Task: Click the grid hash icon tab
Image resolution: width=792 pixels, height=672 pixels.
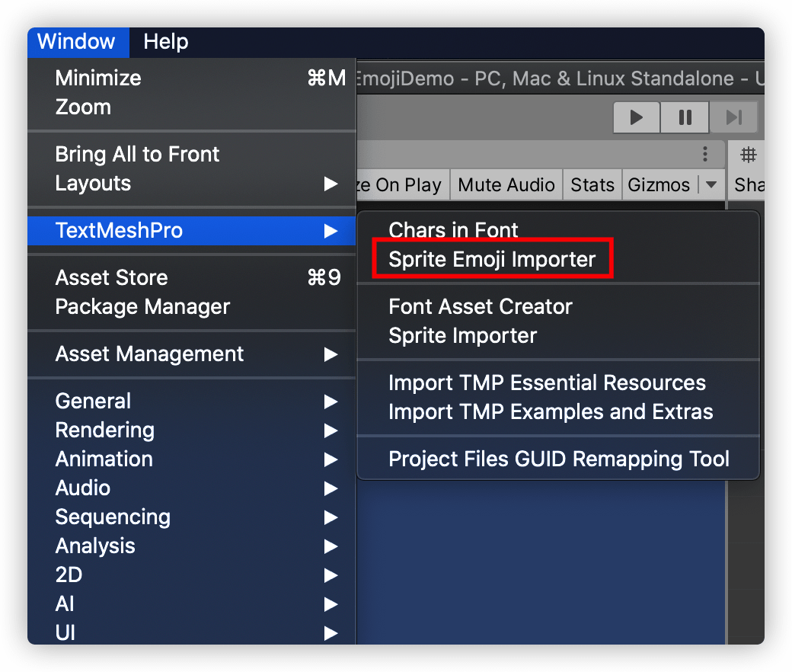Action: click(748, 154)
